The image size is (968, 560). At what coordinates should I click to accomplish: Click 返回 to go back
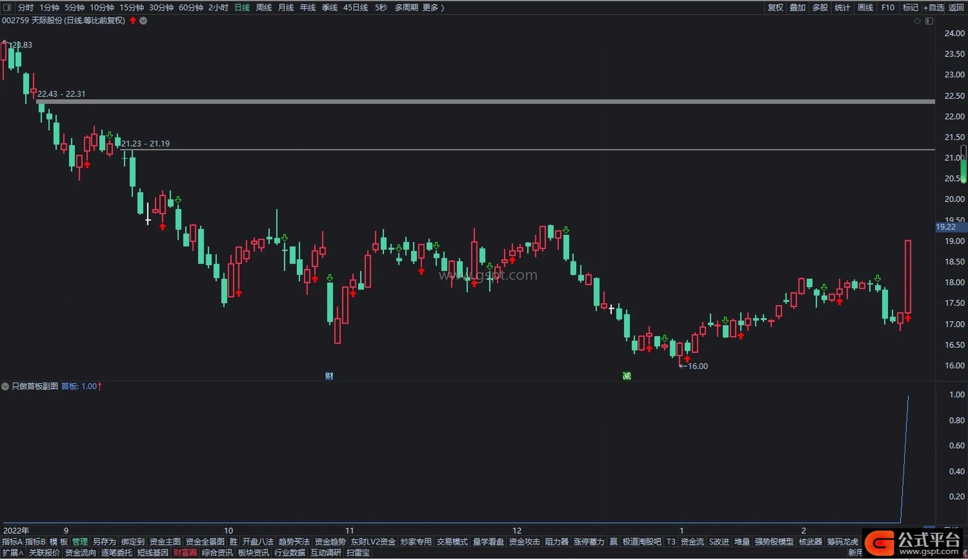(x=956, y=8)
